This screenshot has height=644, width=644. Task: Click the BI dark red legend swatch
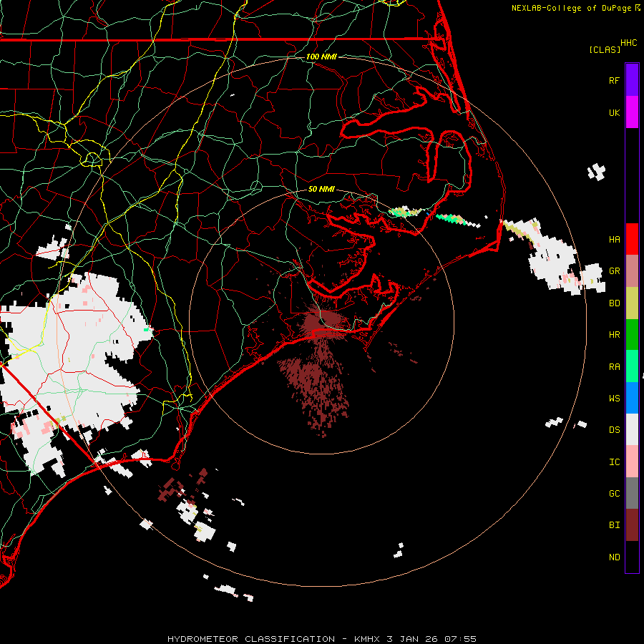[x=632, y=525]
